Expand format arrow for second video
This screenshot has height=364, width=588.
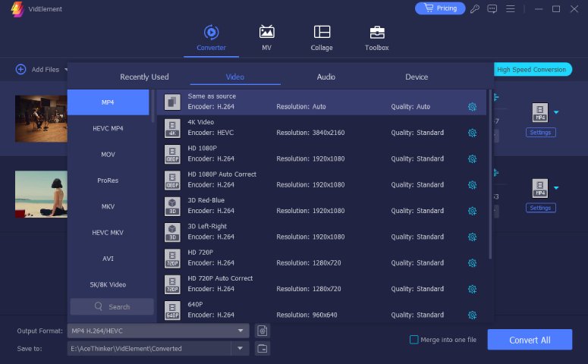556,188
